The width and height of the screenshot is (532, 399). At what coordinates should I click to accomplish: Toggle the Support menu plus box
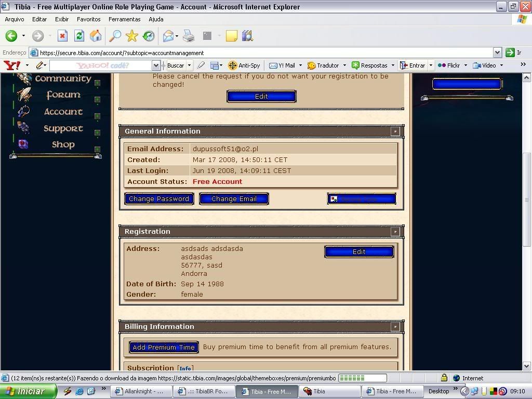coord(97,133)
